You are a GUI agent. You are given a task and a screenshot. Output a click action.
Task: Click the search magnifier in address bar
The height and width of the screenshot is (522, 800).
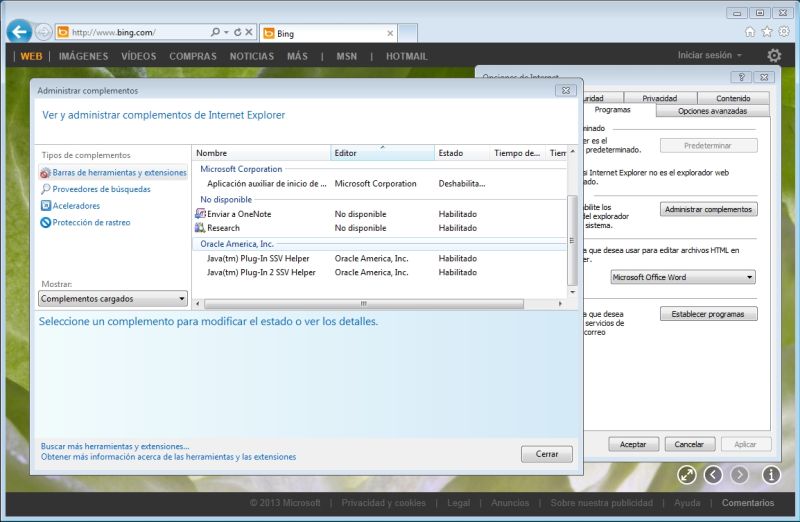(215, 32)
